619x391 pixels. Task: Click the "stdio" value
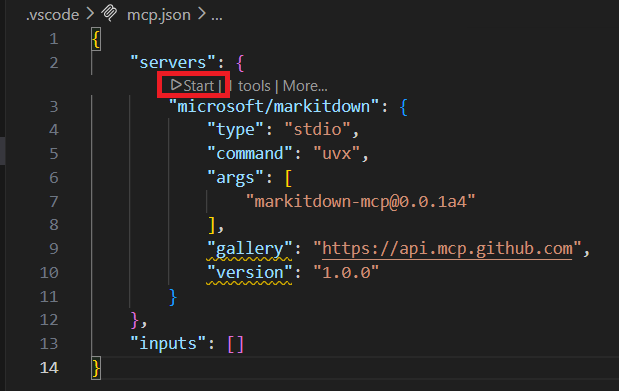(318, 130)
